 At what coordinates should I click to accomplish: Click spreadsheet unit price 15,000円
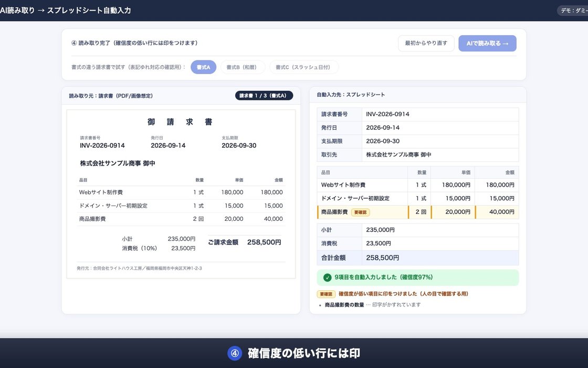point(453,199)
